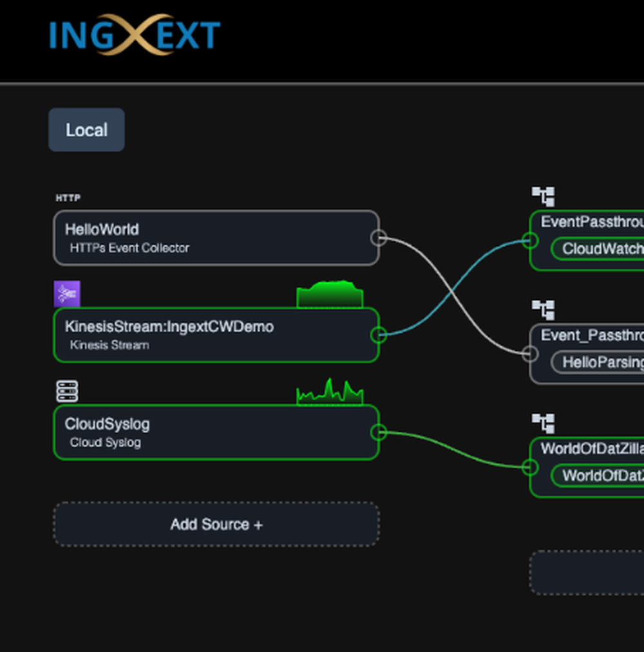Select the HelloParsing pill in Event_Passthrough
The image size is (644, 652).
pyautogui.click(x=598, y=362)
